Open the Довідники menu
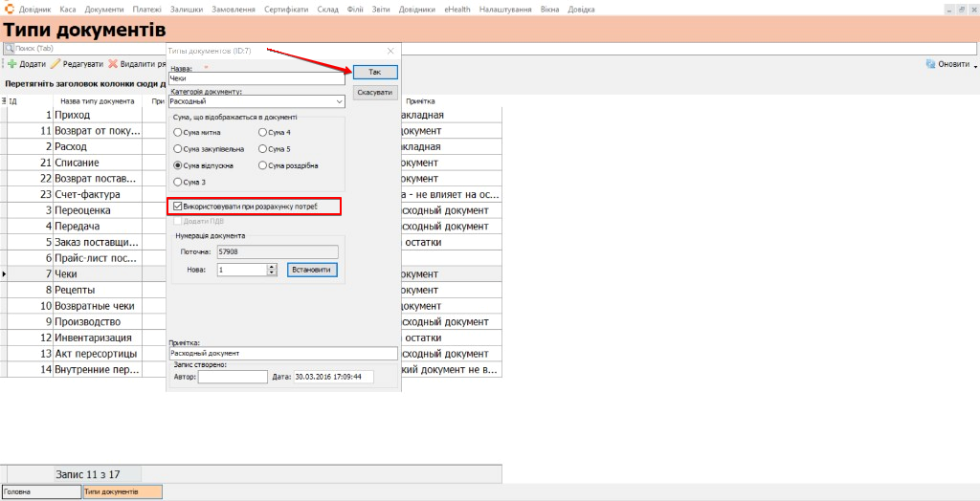 (417, 10)
